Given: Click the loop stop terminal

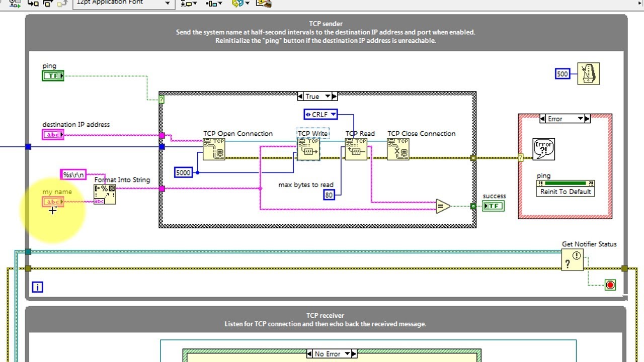Looking at the screenshot, I should point(610,285).
